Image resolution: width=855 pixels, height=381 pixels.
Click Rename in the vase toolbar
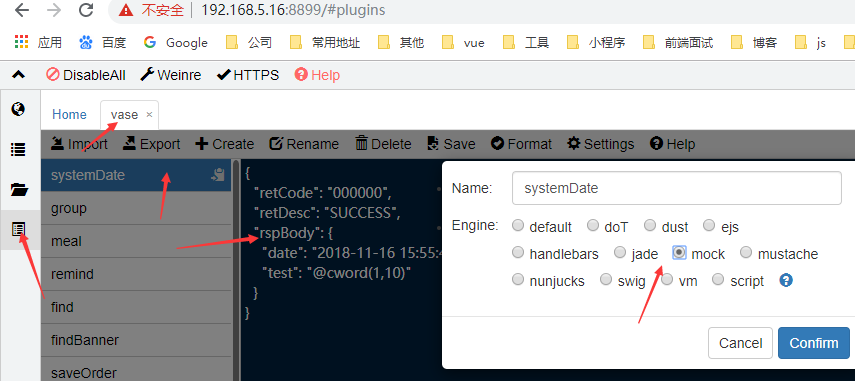pos(305,144)
